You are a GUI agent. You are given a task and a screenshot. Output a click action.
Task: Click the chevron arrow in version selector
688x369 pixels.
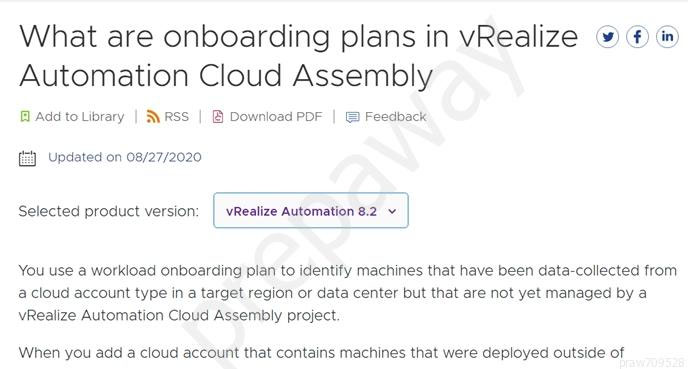coord(392,211)
